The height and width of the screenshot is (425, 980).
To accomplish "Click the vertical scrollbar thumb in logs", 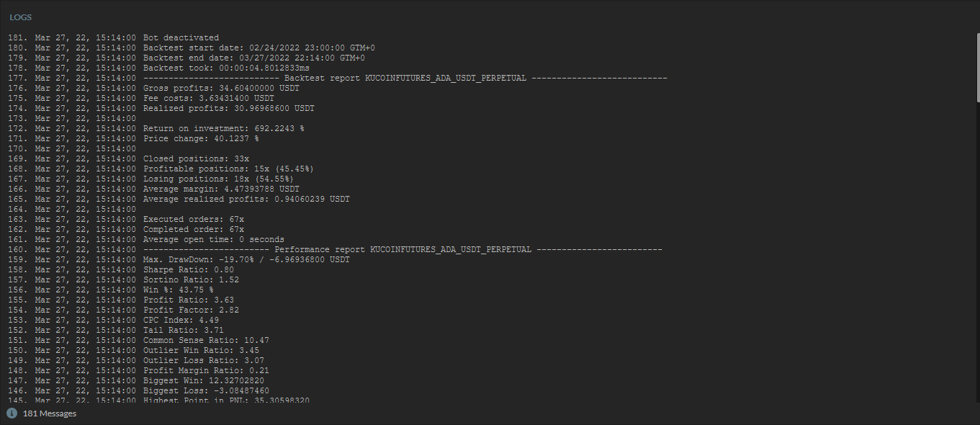I will pos(976,67).
